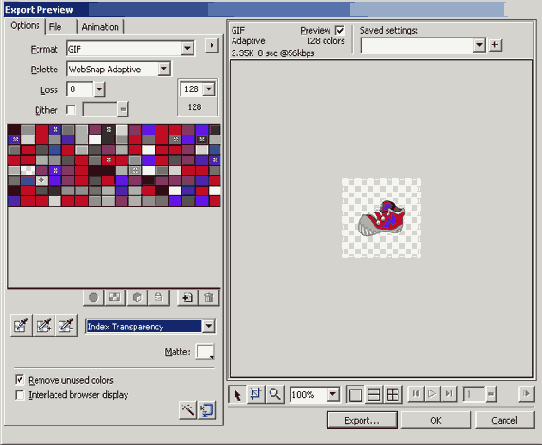Click the add color icon beside trash
The height and width of the screenshot is (445, 542).
(x=188, y=297)
